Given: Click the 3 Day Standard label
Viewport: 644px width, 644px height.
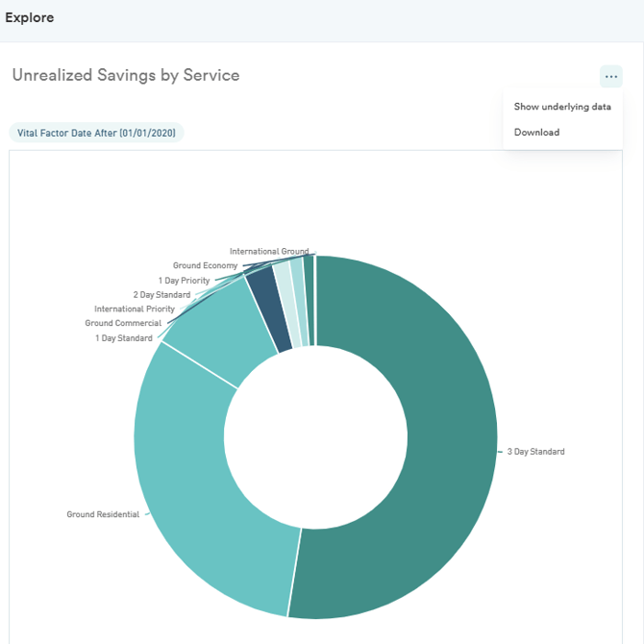Looking at the screenshot, I should click(535, 452).
